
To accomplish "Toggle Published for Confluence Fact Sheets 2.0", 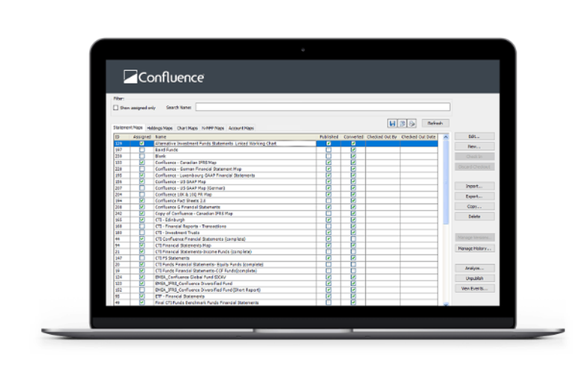I will point(329,201).
